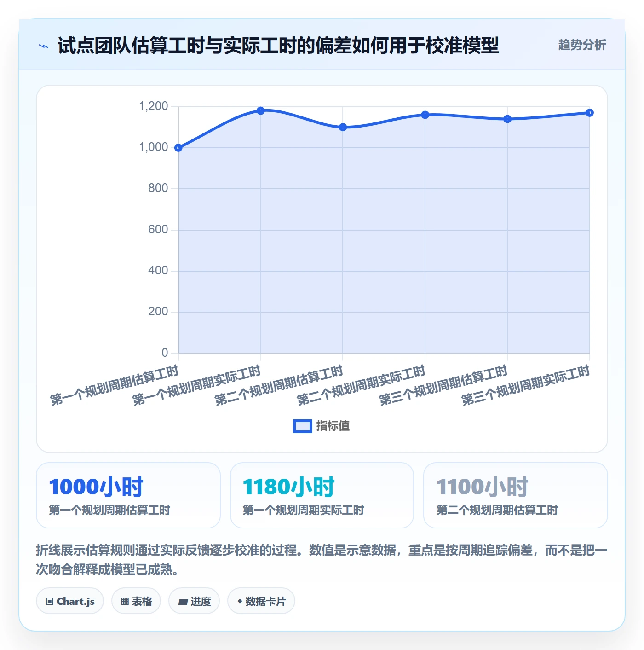Screen dimensions: 644x650
Task: Open the 1100小时 stat card
Action: click(516, 495)
